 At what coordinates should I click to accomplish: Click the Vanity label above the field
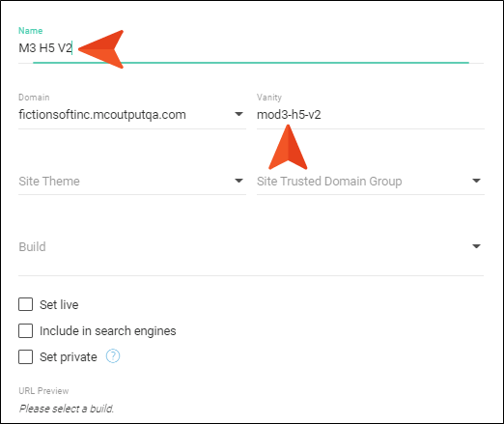click(269, 98)
